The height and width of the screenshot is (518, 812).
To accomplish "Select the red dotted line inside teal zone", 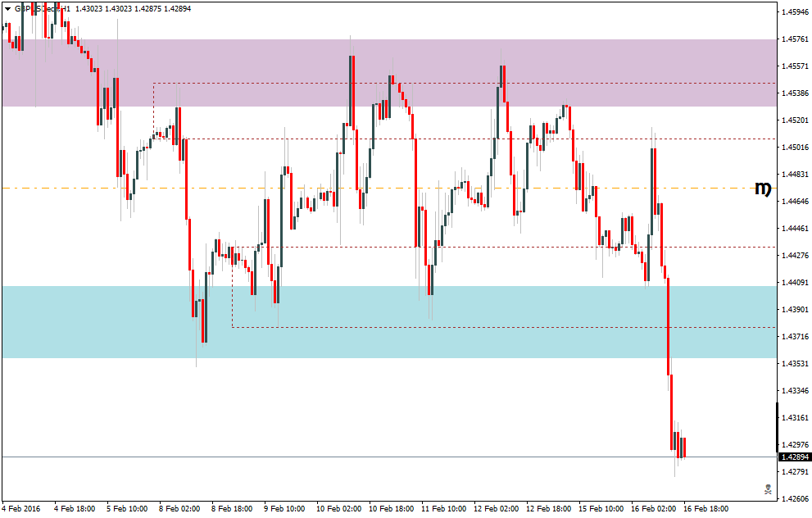I will click(x=505, y=327).
